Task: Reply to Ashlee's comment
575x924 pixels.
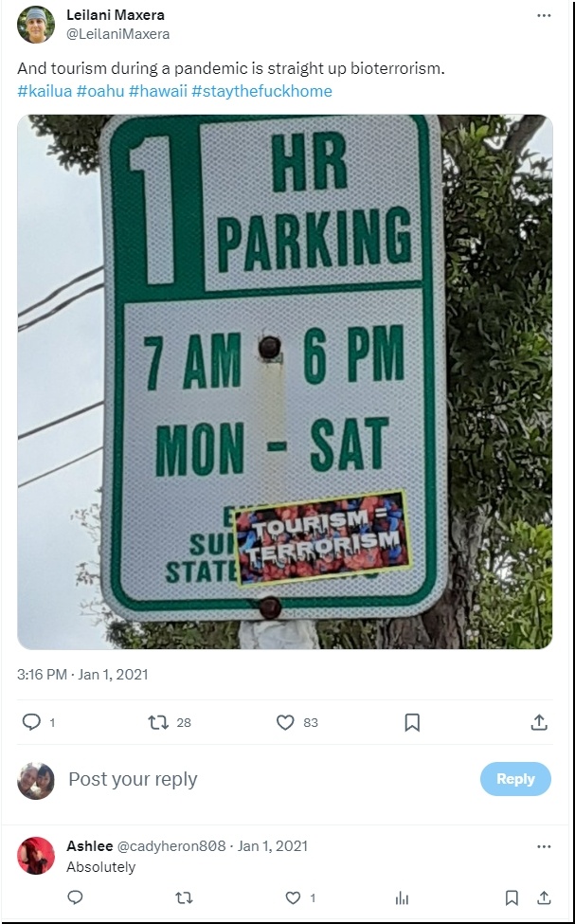Action: tap(76, 897)
